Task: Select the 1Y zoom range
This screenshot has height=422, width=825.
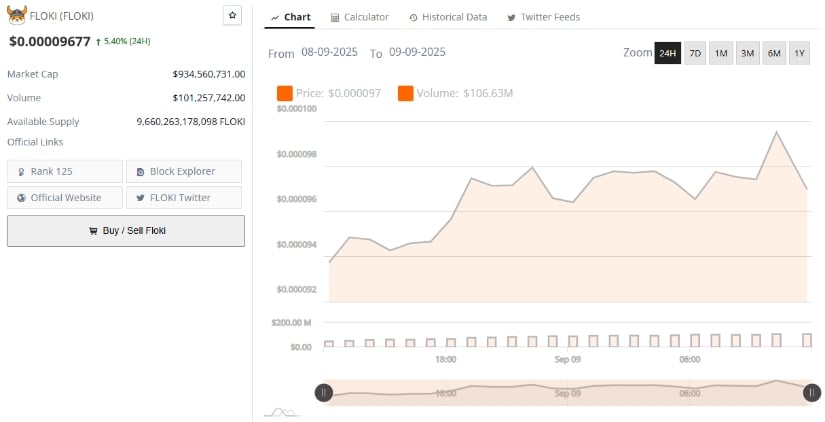Action: point(800,53)
